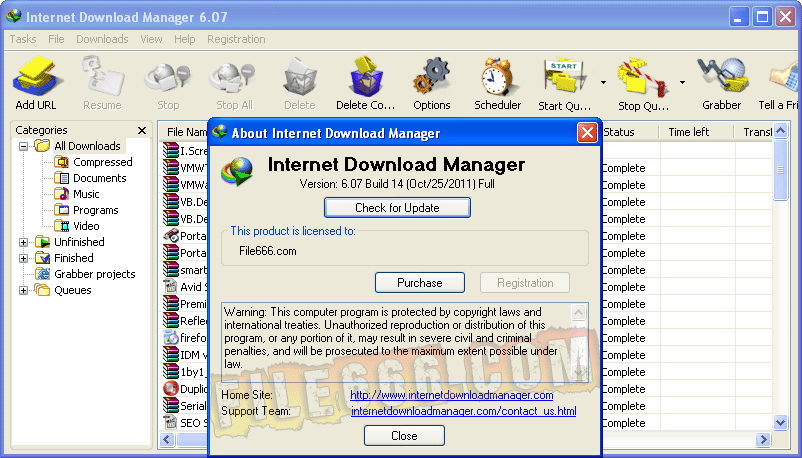This screenshot has width=802, height=458.
Task: Open the Stop Queue dropdown arrow
Action: coord(682,82)
